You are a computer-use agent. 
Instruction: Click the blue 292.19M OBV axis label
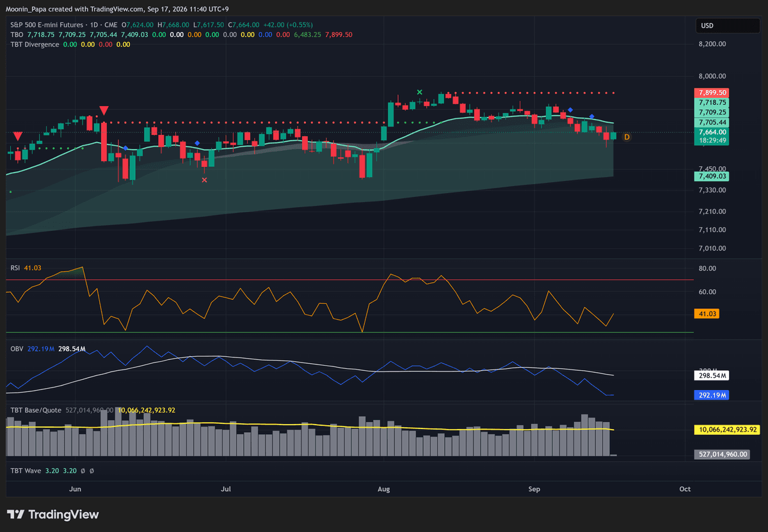click(712, 395)
